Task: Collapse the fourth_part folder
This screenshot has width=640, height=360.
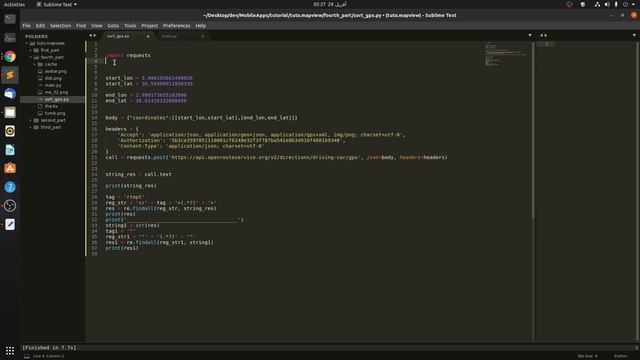Action: click(x=31, y=57)
